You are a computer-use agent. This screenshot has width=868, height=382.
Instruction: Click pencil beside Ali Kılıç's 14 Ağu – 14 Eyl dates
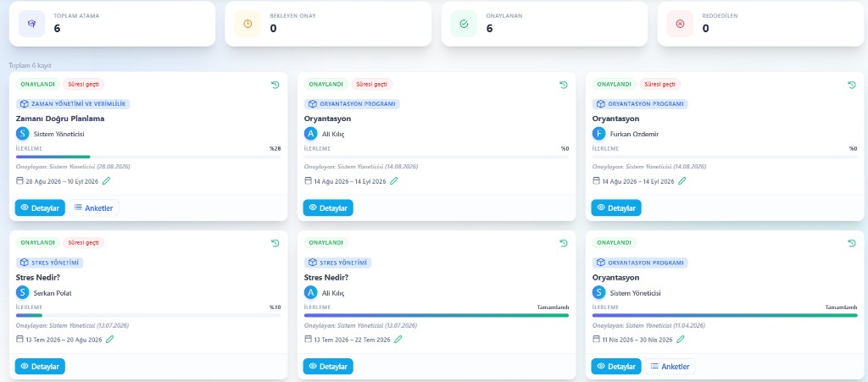pos(394,180)
